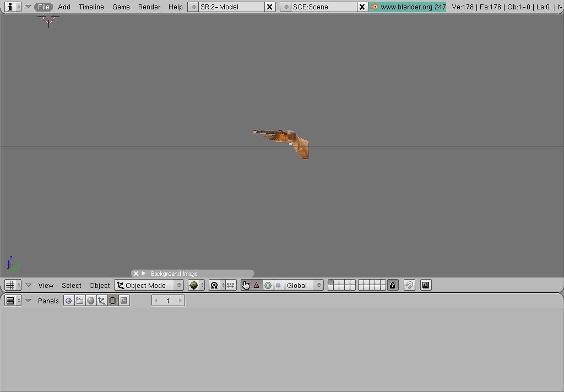Open the Logic context panel icon
564x392 pixels.
click(x=69, y=301)
